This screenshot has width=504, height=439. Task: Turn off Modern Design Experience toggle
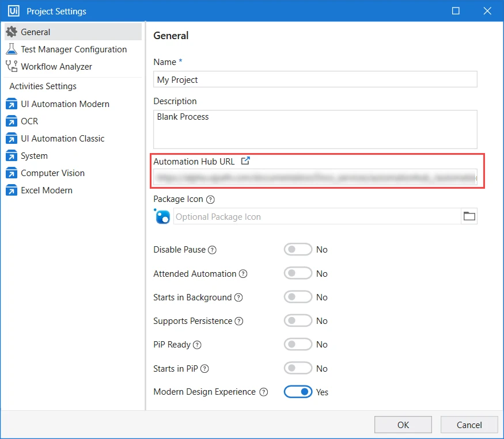click(298, 392)
